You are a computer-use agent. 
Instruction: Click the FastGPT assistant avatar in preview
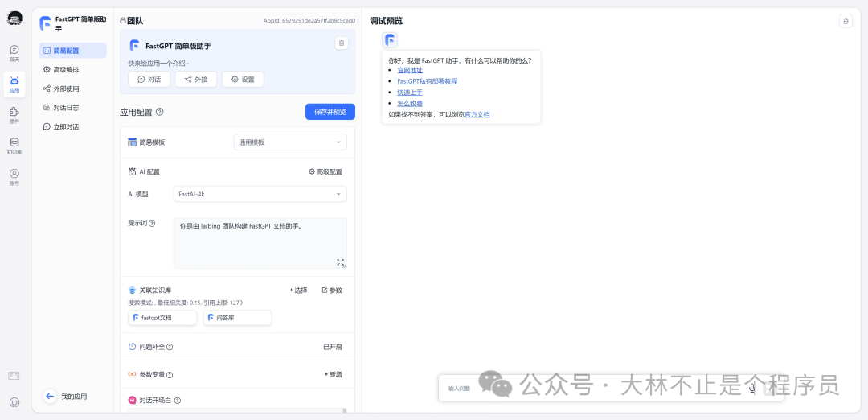click(391, 40)
